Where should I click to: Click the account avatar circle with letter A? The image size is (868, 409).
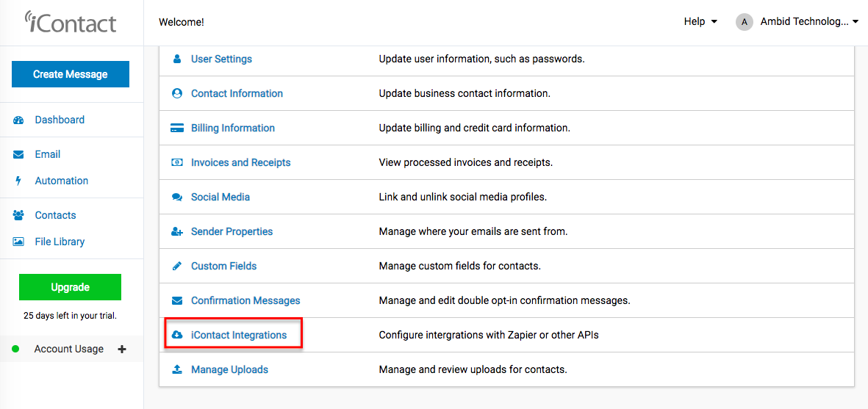coord(745,21)
